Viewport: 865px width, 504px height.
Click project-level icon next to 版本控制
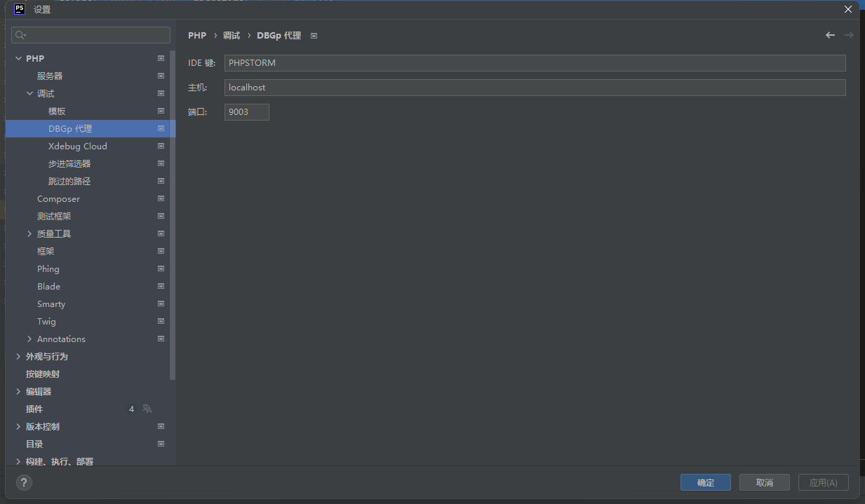coord(161,426)
